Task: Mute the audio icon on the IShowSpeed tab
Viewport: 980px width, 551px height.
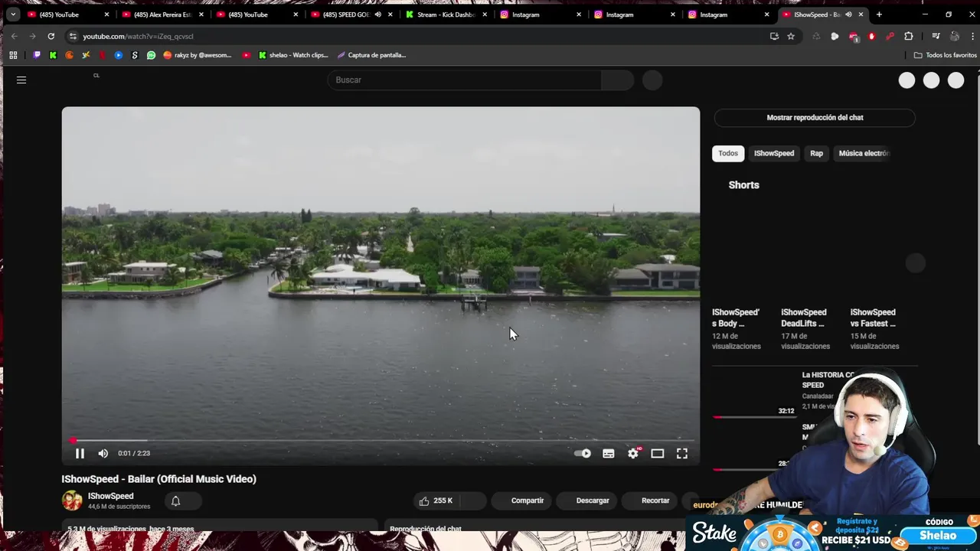Action: pos(848,15)
